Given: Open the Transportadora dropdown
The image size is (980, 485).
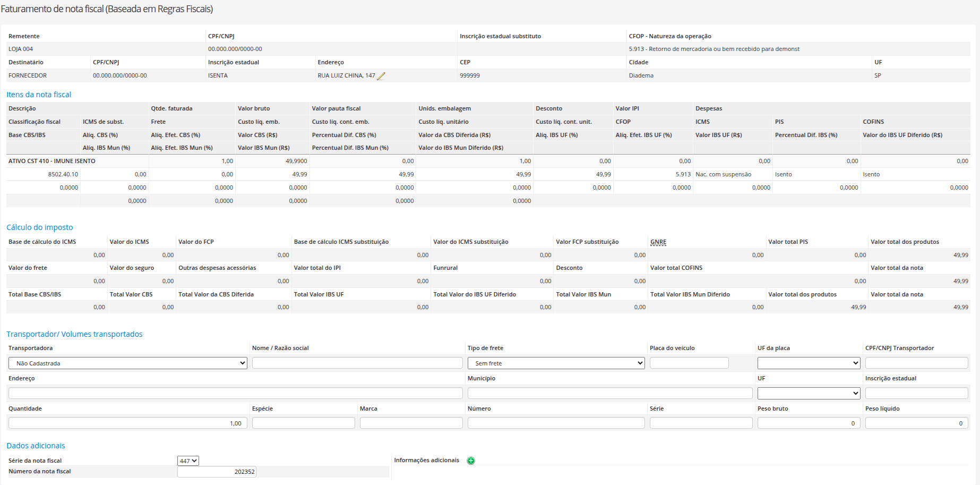Looking at the screenshot, I should tap(128, 363).
